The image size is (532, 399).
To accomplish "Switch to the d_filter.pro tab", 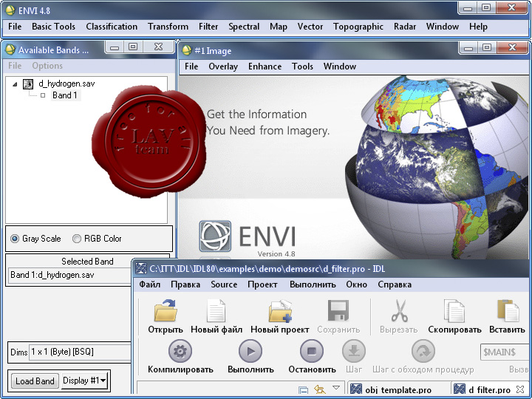I will 489,389.
